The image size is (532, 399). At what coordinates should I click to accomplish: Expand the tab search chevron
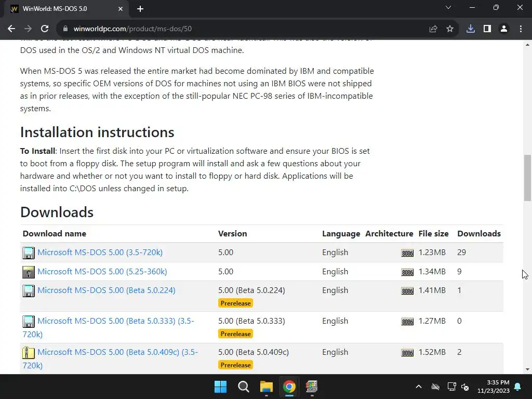click(x=448, y=8)
